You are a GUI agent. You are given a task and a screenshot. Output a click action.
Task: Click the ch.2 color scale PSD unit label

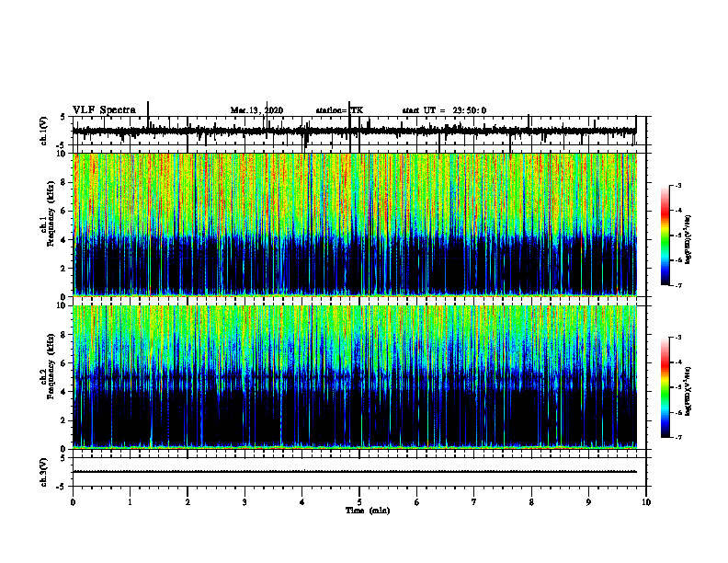point(688,391)
